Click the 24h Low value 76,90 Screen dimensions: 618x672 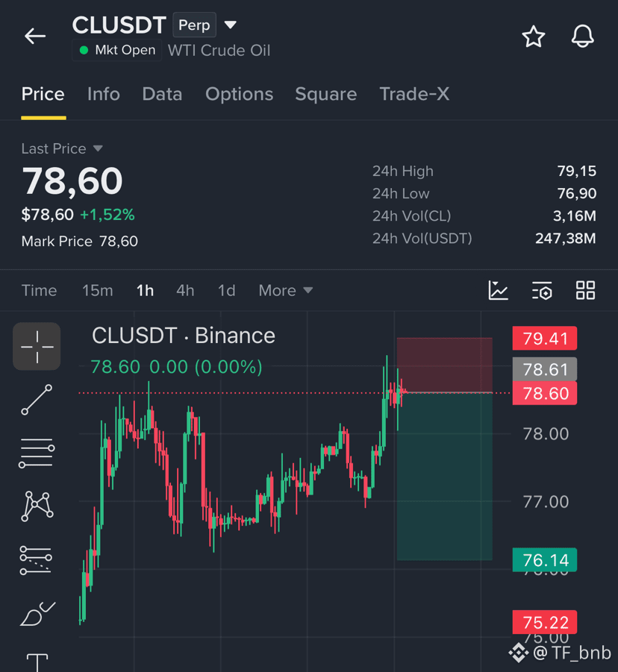pos(576,193)
